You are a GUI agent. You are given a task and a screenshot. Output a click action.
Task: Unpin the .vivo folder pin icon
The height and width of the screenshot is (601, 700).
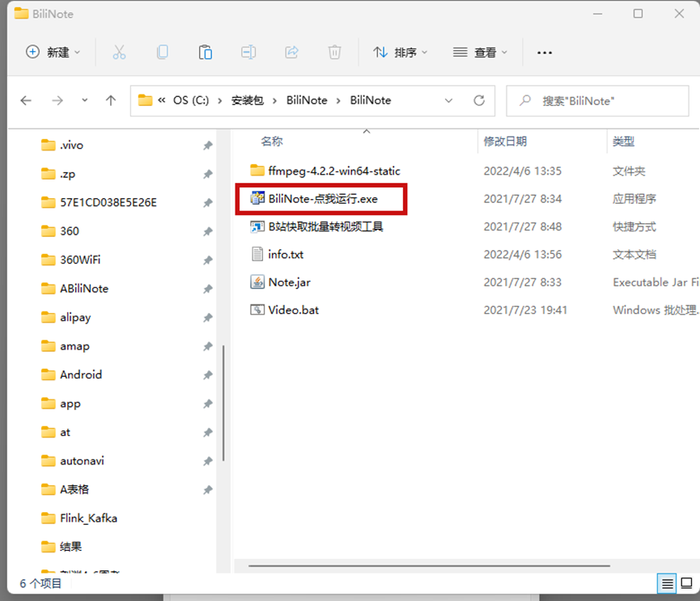tap(208, 146)
